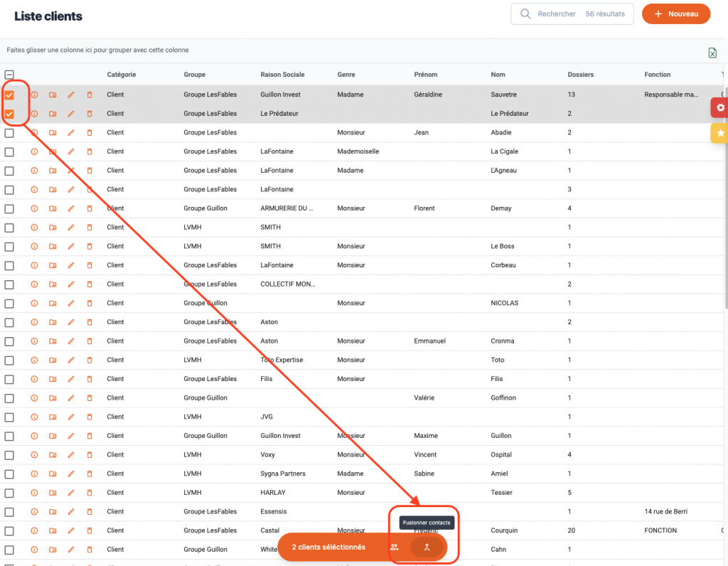Show info for Sabine Amiel row
Image resolution: width=728 pixels, height=566 pixels.
(33, 474)
